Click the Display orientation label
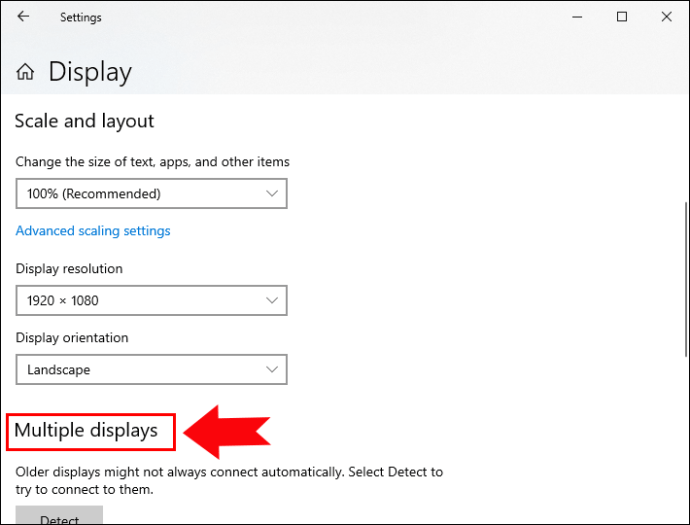The height and width of the screenshot is (525, 690). point(72,338)
